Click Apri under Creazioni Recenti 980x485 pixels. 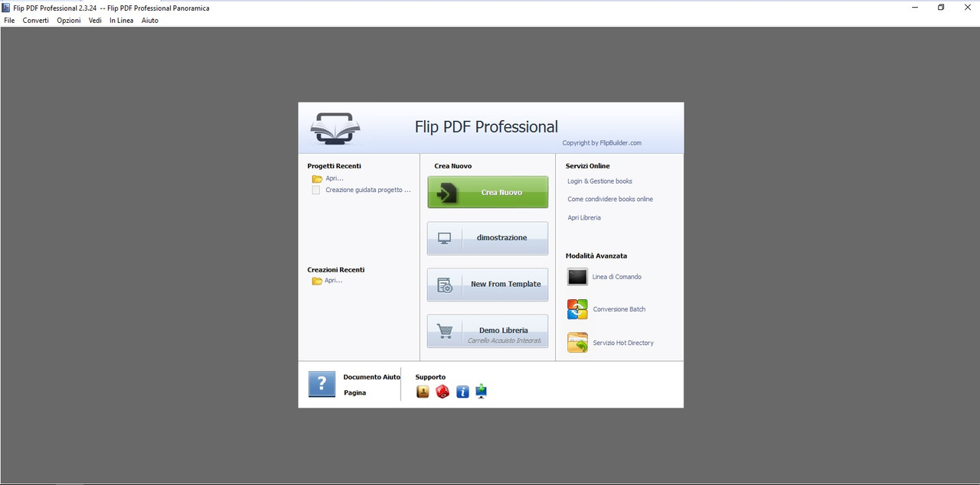point(334,281)
